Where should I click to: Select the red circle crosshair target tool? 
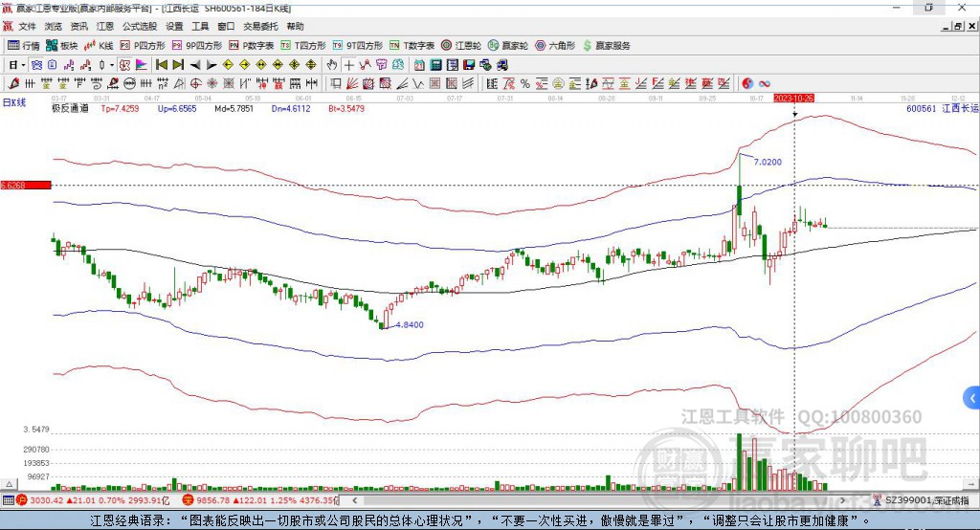click(x=195, y=84)
